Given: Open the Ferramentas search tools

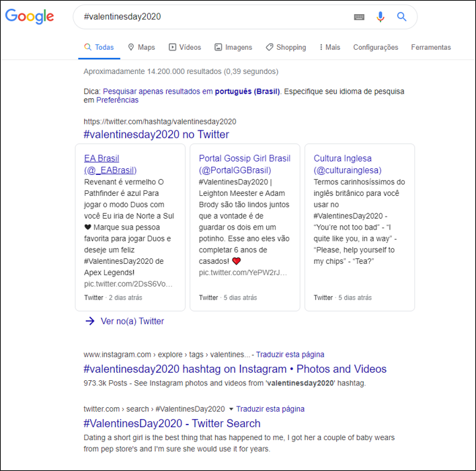Looking at the screenshot, I should (x=431, y=47).
